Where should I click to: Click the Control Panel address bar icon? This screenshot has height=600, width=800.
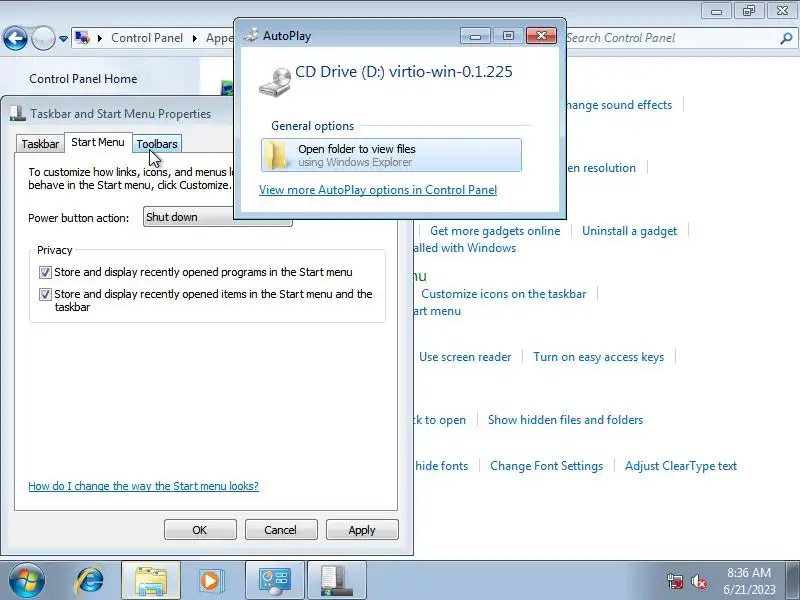pyautogui.click(x=82, y=38)
